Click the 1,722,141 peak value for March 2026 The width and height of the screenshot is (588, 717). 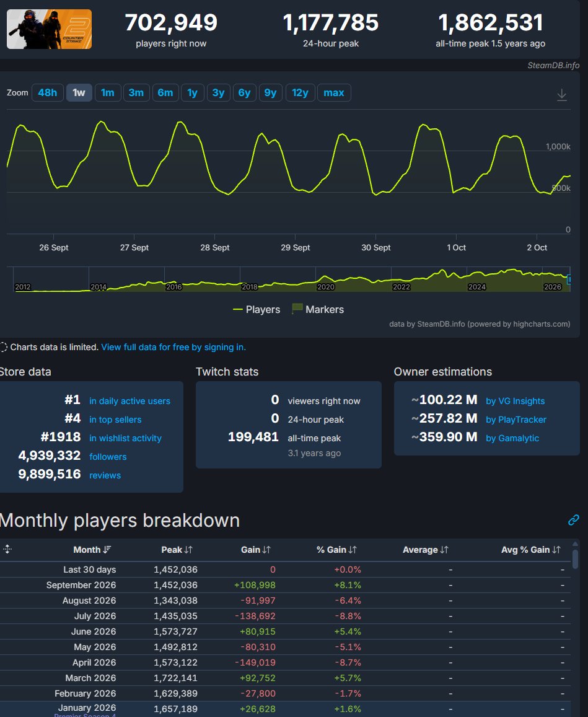(x=175, y=678)
